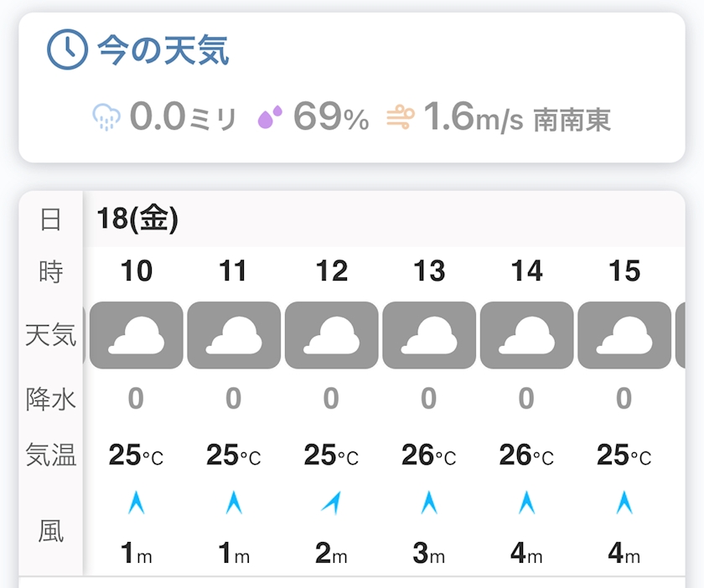Click the orange wind speed icon
704x588 pixels.
pos(400,118)
